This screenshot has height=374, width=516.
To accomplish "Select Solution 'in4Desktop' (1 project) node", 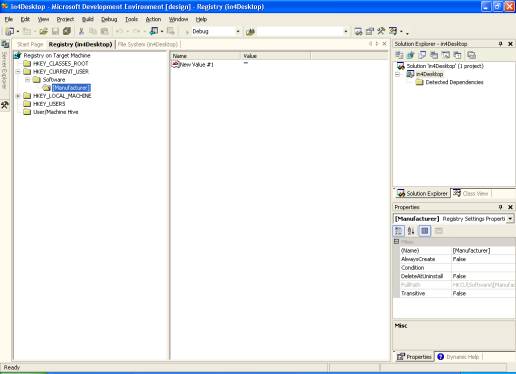I will point(445,66).
